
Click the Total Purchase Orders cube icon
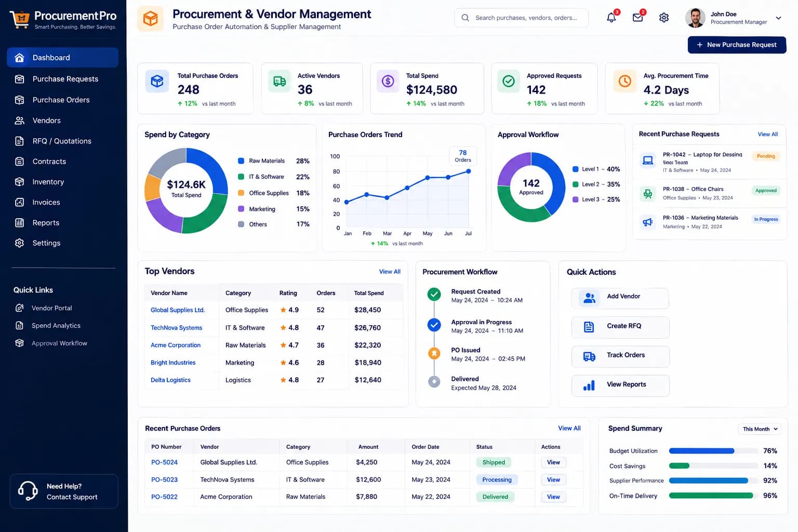coord(157,82)
